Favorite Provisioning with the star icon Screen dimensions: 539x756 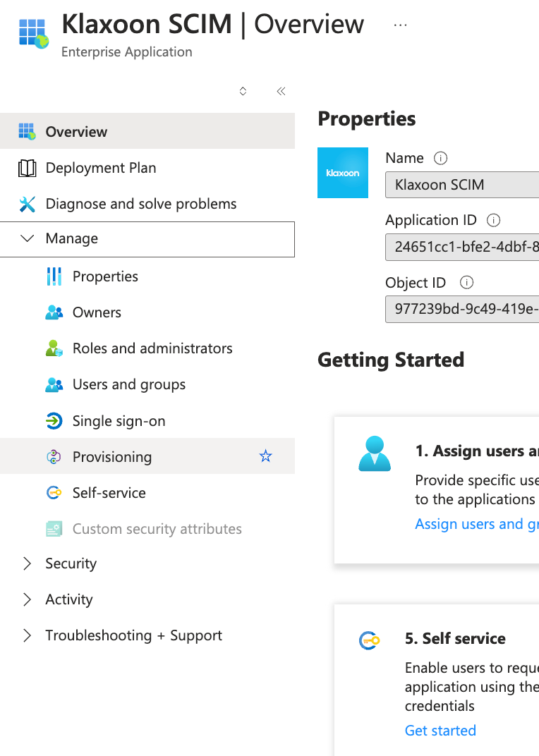[265, 456]
